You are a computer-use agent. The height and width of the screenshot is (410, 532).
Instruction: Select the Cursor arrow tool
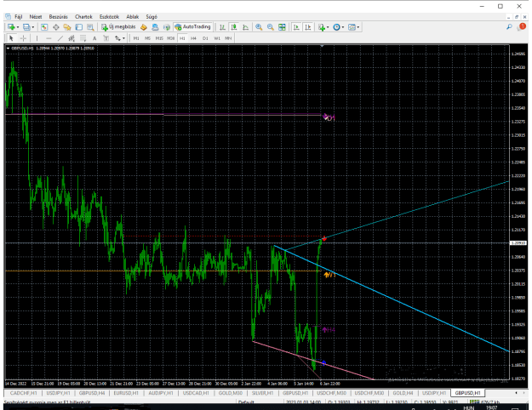coord(11,38)
